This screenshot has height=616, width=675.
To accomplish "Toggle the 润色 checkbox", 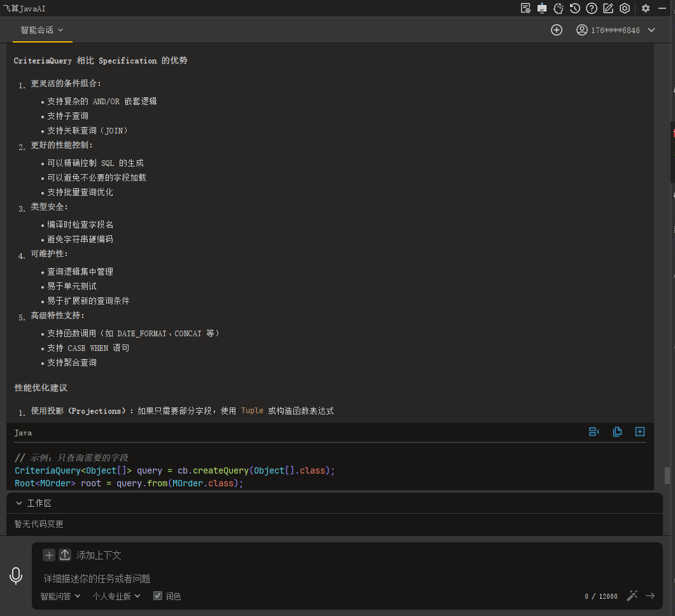I will (x=158, y=596).
